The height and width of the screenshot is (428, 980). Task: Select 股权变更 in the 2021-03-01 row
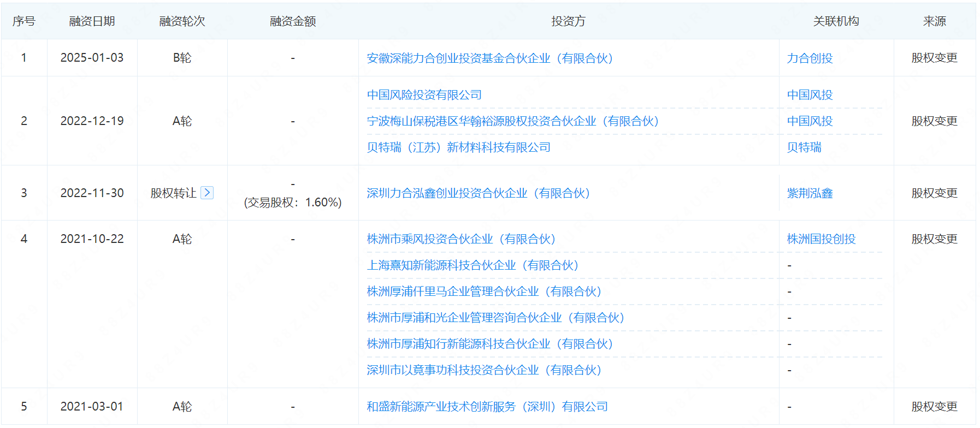click(934, 407)
